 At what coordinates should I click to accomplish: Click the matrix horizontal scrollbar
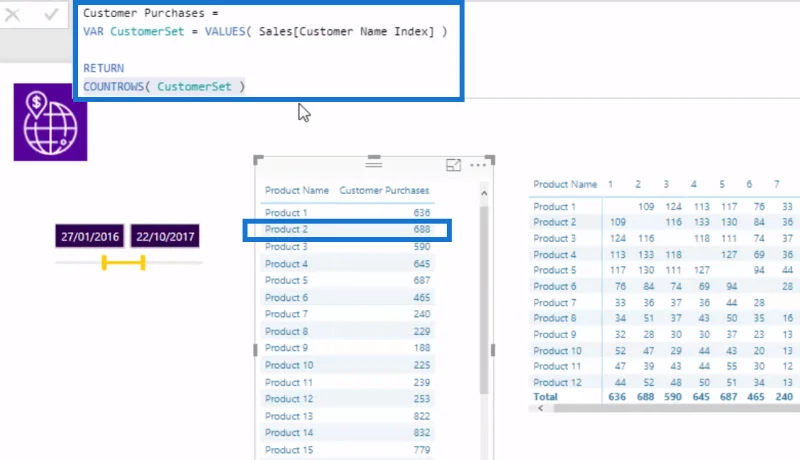pyautogui.click(x=677, y=408)
